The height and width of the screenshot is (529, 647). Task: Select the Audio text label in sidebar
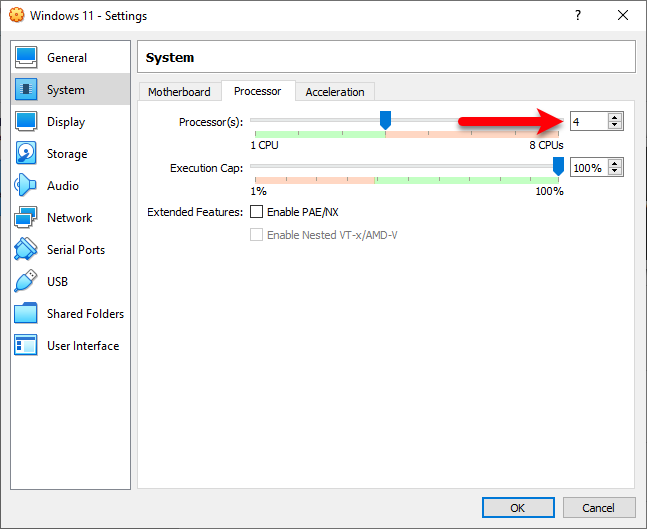coord(63,186)
